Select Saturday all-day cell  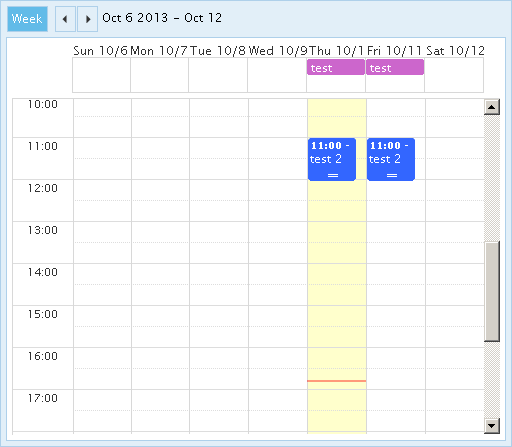tap(454, 75)
